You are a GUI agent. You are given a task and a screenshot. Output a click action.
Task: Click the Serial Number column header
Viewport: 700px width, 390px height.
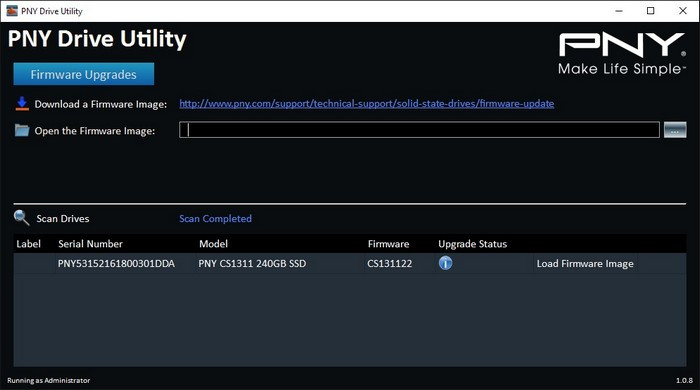point(90,244)
